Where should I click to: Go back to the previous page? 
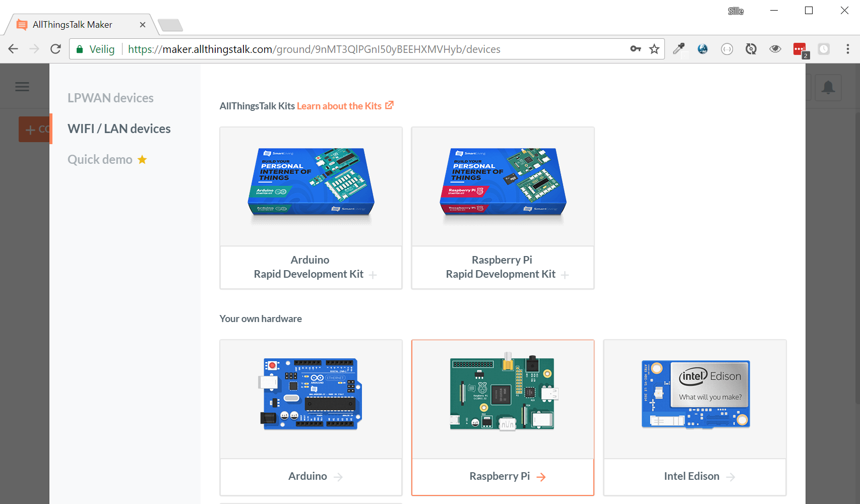coord(13,49)
